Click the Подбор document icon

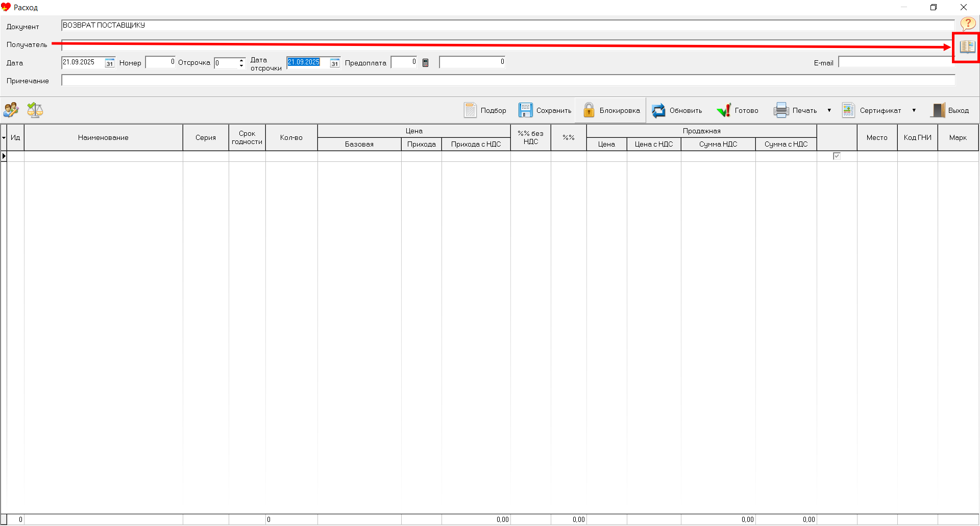pos(470,110)
